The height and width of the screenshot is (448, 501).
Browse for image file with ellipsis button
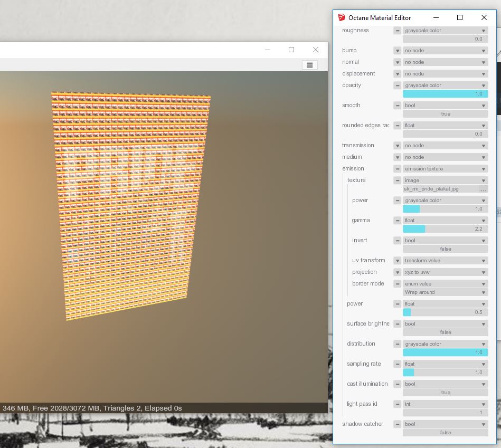484,189
